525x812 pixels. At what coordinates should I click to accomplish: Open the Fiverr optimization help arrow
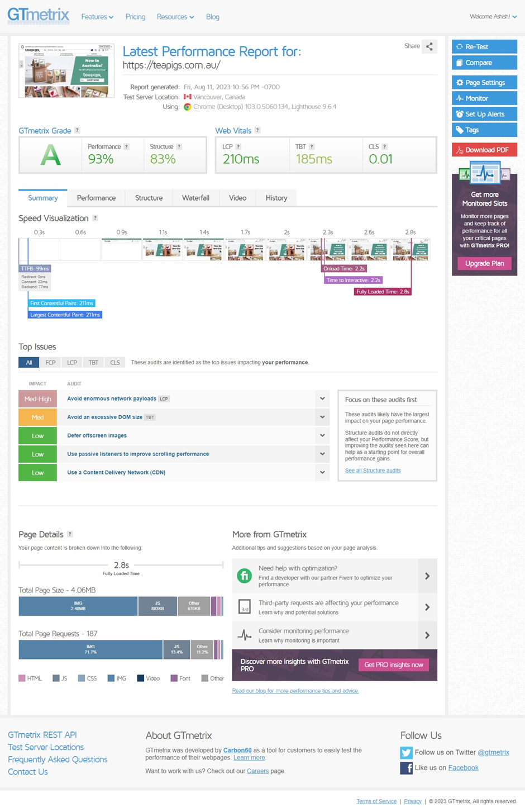pos(427,576)
